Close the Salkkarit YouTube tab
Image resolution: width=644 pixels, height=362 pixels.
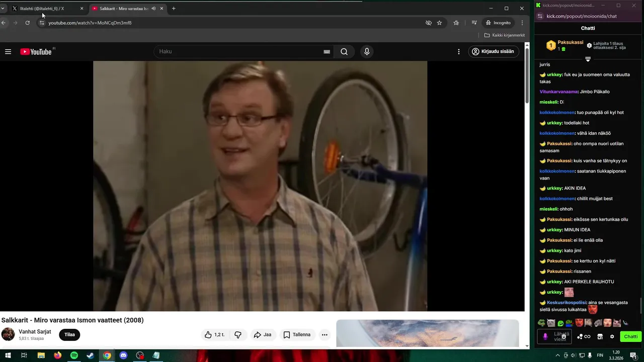tap(162, 9)
